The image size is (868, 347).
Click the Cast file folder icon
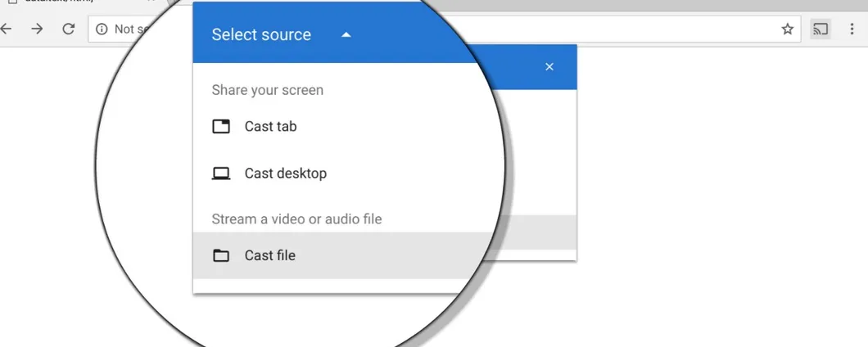tap(221, 255)
